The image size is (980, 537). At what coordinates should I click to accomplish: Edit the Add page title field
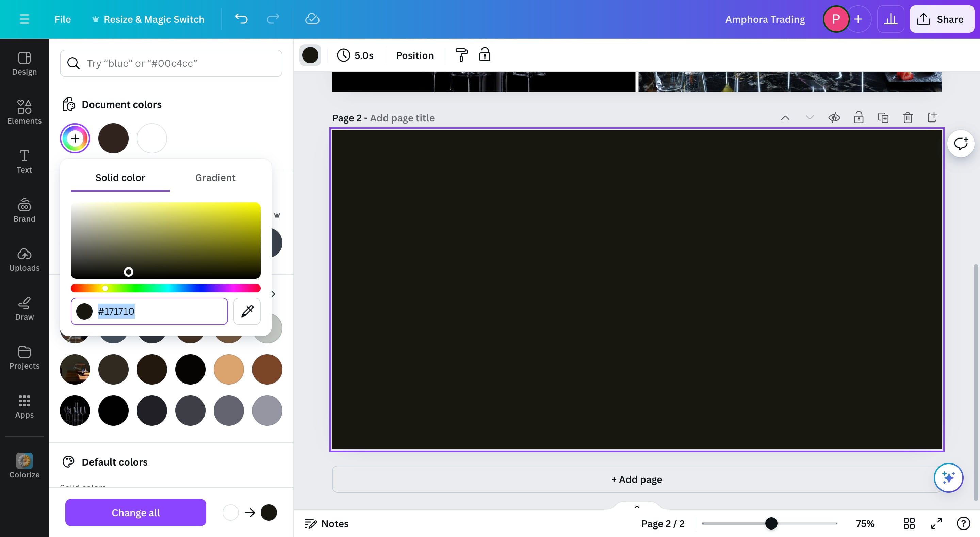(x=402, y=118)
